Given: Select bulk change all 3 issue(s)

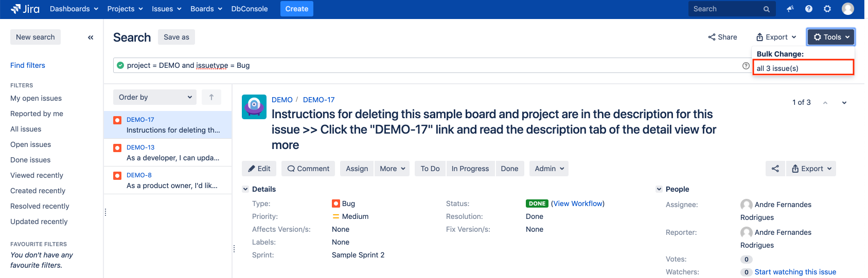Looking at the screenshot, I should coord(803,68).
